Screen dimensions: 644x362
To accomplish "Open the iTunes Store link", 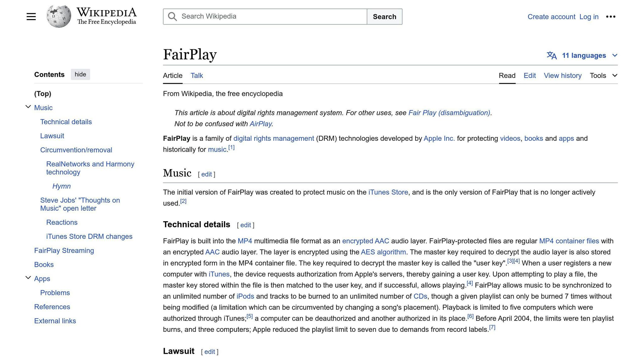I will 388,192.
